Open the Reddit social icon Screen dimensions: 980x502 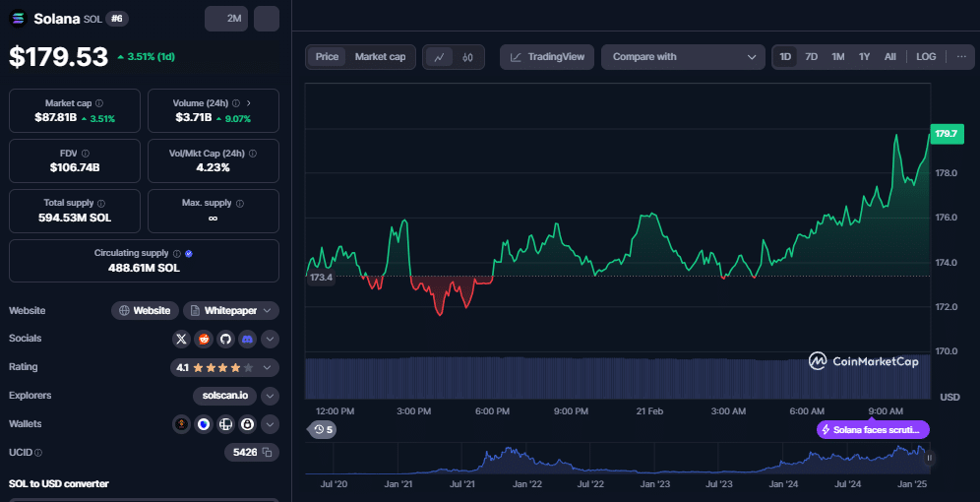(x=203, y=339)
